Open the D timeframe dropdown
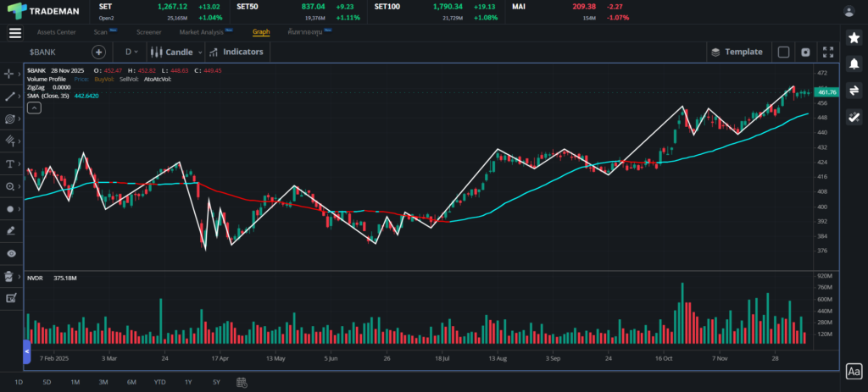This screenshot has width=868, height=392. click(x=131, y=52)
